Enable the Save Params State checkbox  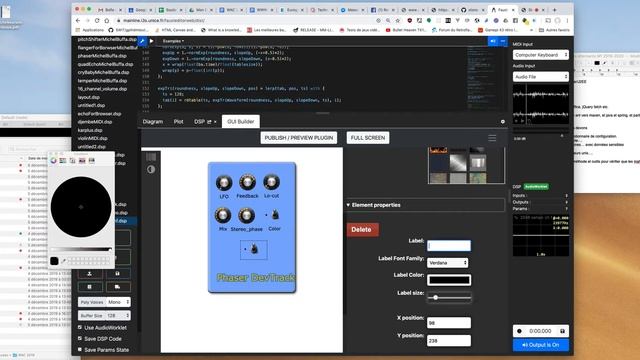tap(80, 349)
